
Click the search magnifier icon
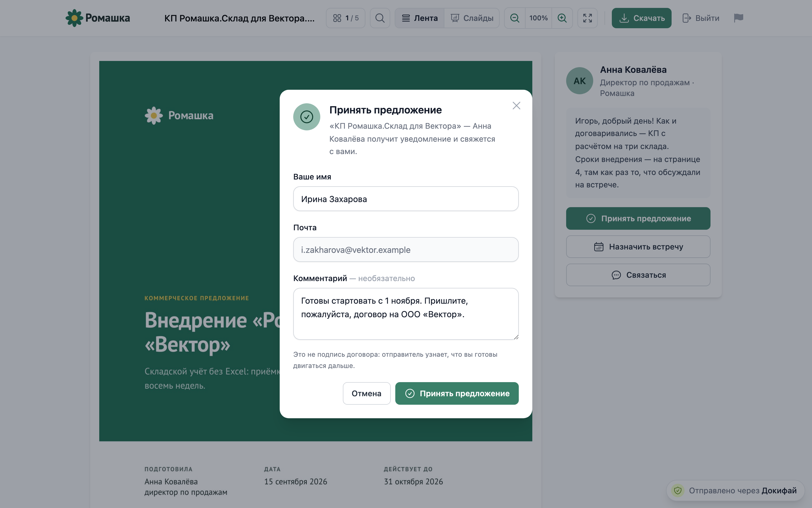pos(380,18)
